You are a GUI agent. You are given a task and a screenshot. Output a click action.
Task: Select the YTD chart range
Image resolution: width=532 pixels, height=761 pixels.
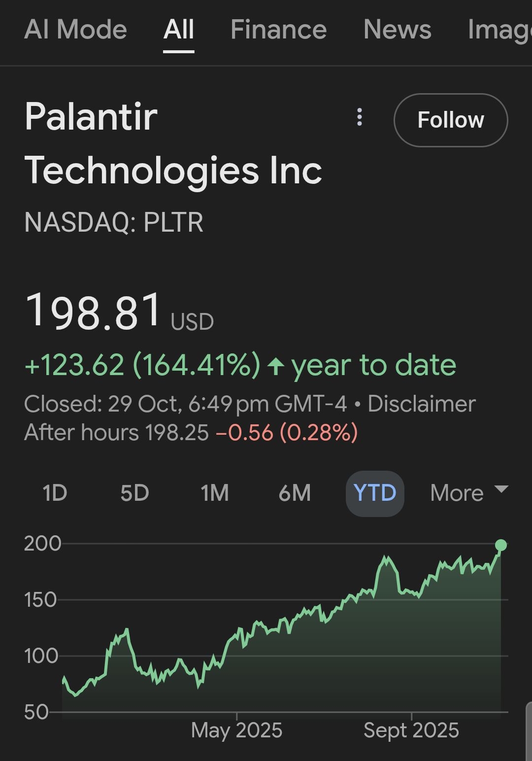pos(375,493)
